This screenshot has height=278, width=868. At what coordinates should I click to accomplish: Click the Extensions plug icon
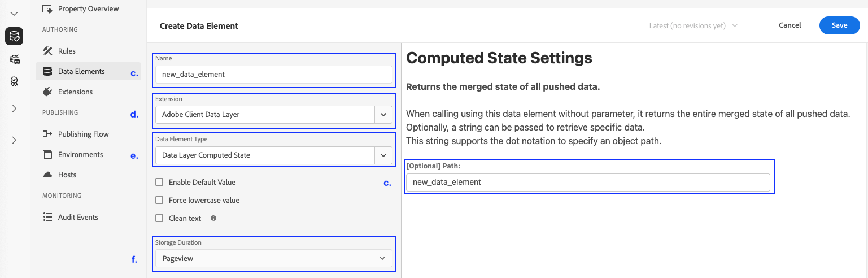[x=47, y=92]
